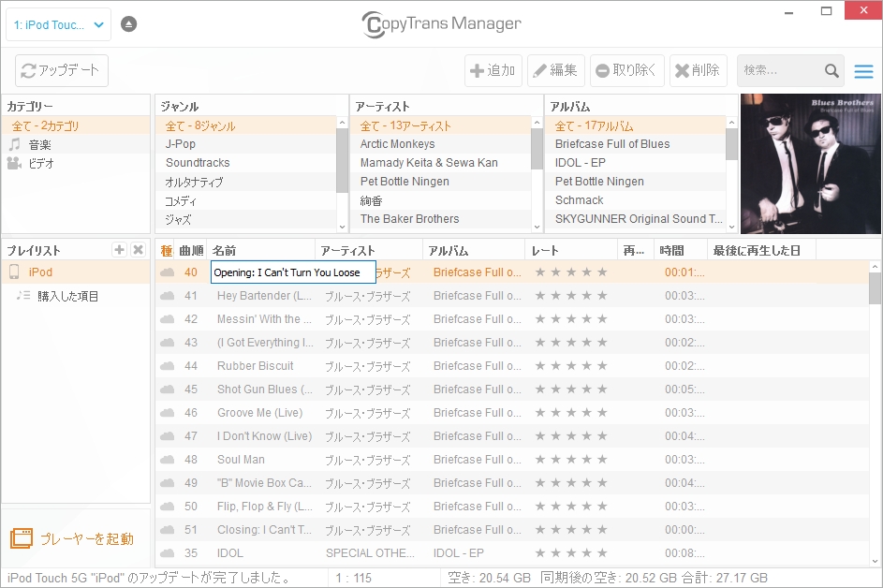Select the J-Pop genre
The height and width of the screenshot is (588, 883).
tap(246, 143)
